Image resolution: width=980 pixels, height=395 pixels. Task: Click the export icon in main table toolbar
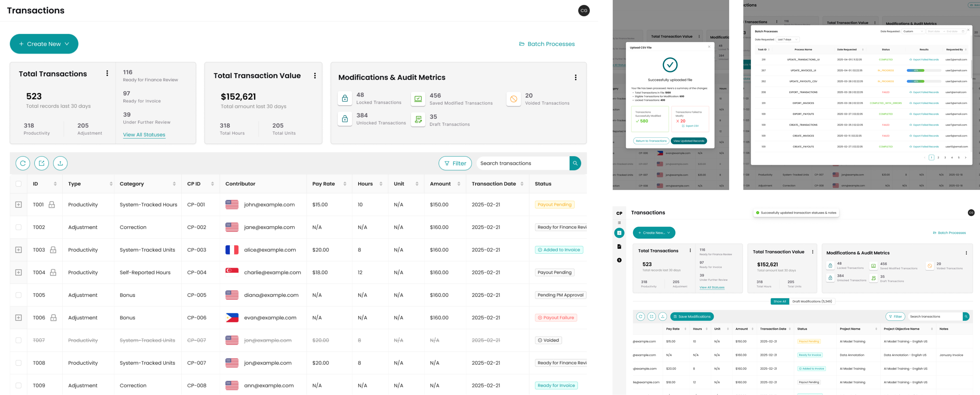(41, 163)
